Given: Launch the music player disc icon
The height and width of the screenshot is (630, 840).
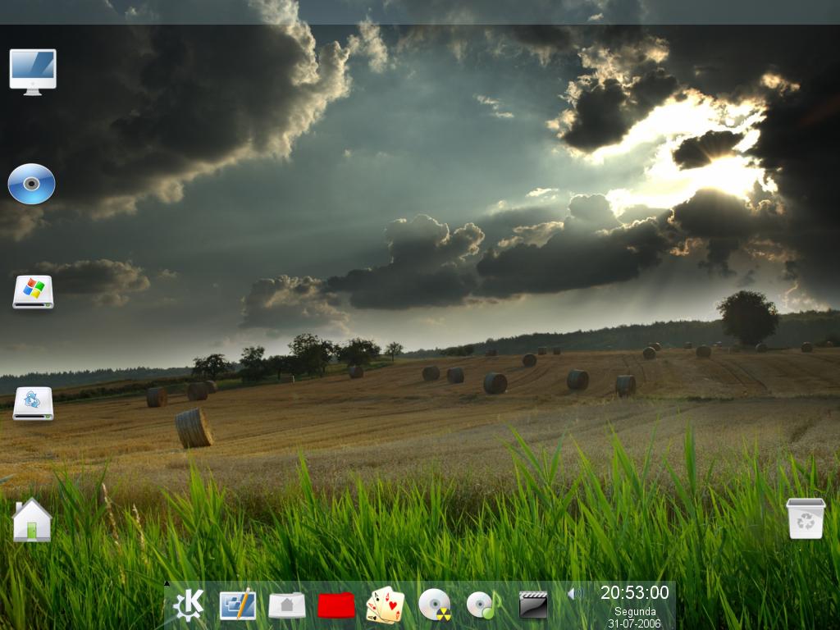Looking at the screenshot, I should [x=483, y=605].
